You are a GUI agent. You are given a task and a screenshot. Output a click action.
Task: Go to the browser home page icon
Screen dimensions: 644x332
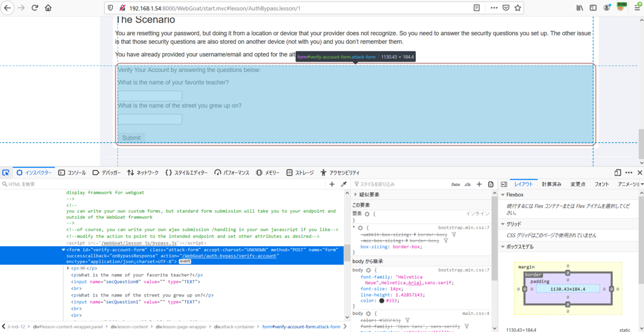click(48, 8)
